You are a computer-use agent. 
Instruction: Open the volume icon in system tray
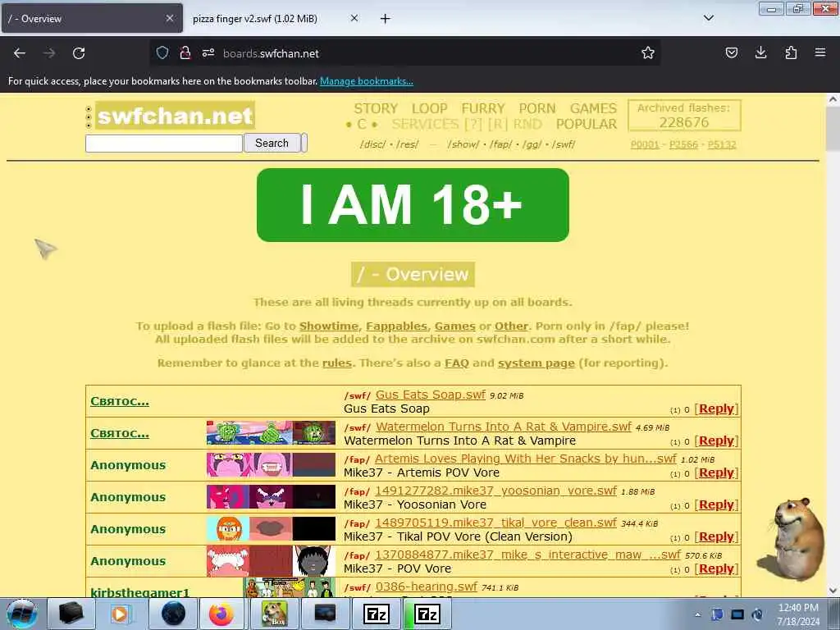[x=756, y=614]
